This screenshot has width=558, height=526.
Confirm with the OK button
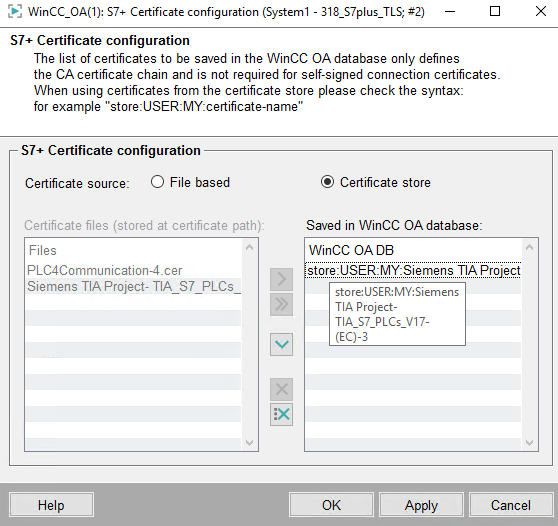point(331,505)
